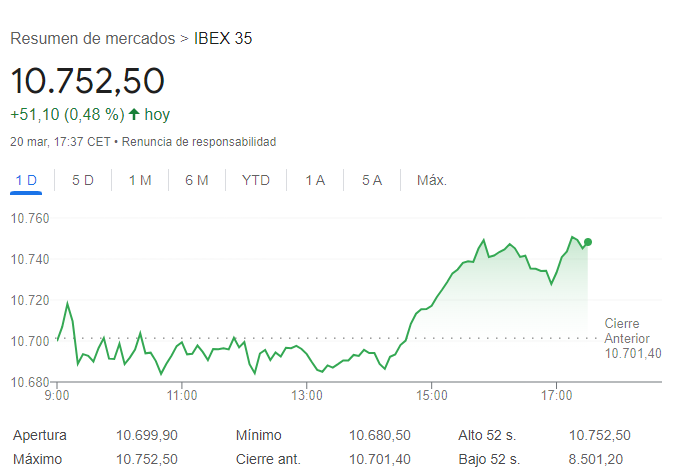Screen dimensions: 690x476
Task: Open the 1 M chart range
Action: pyautogui.click(x=140, y=180)
